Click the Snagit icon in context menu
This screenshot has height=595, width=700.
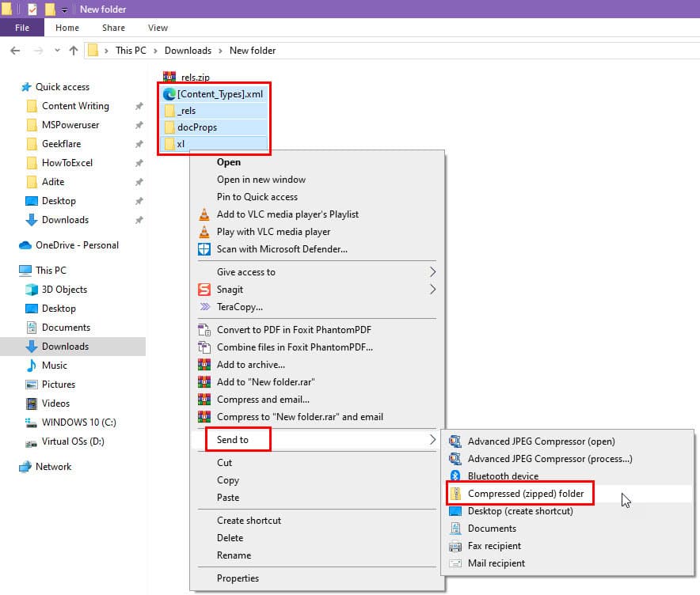tap(204, 290)
